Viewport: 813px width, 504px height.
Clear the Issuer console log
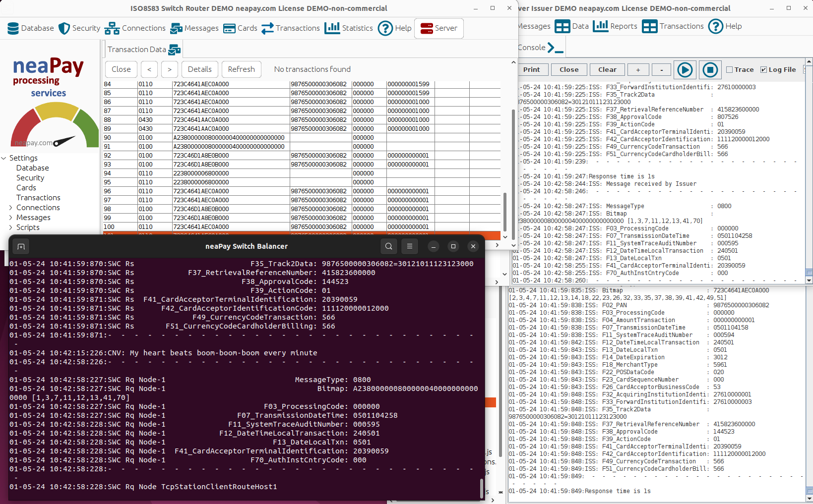607,70
